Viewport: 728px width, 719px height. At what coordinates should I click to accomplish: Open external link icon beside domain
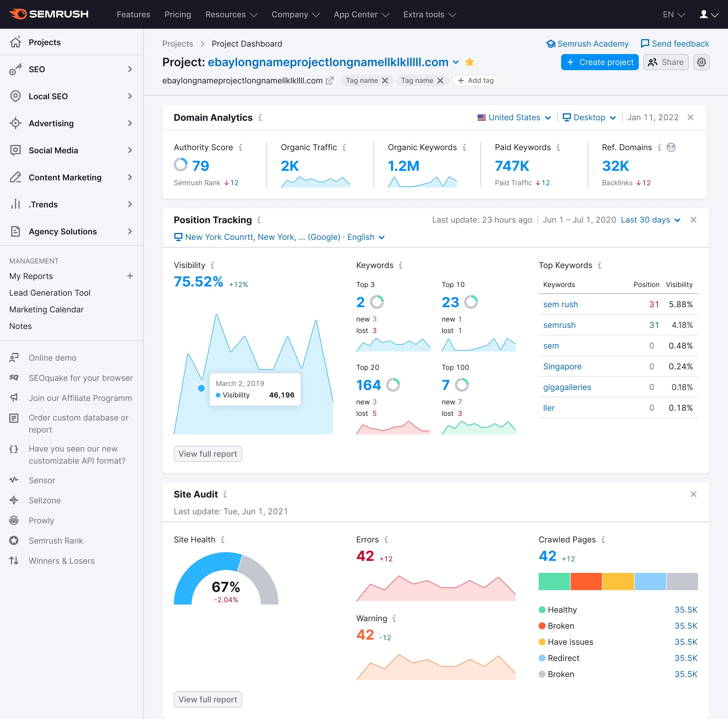(330, 81)
